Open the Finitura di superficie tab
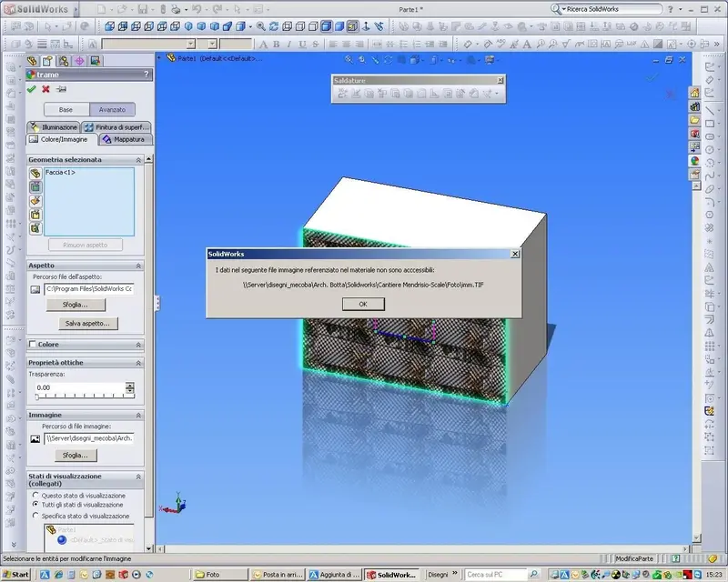The width and height of the screenshot is (728, 582). click(x=116, y=126)
